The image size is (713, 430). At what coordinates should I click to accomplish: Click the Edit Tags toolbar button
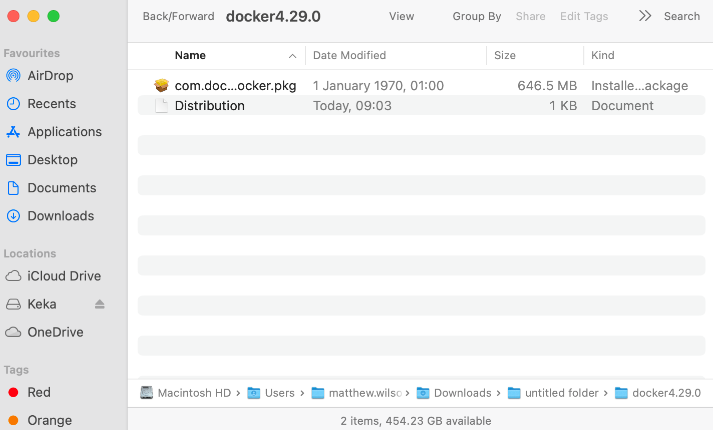coord(584,16)
